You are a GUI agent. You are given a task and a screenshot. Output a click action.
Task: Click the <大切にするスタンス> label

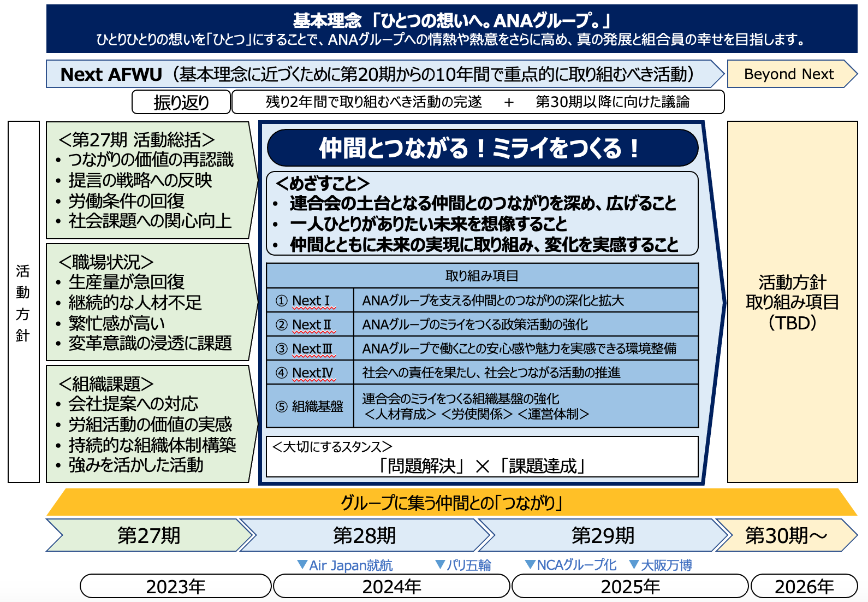pos(332,447)
